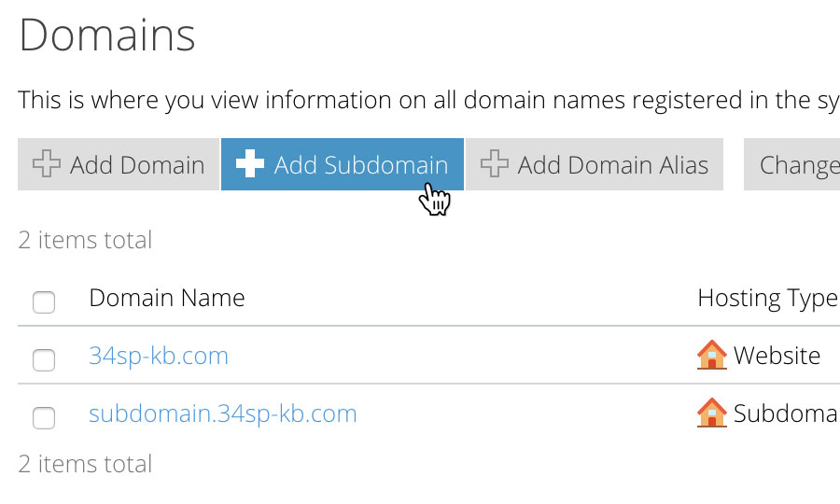Click the partially visible Change button
Image resolution: width=840 pixels, height=504 pixels.
coord(791,164)
